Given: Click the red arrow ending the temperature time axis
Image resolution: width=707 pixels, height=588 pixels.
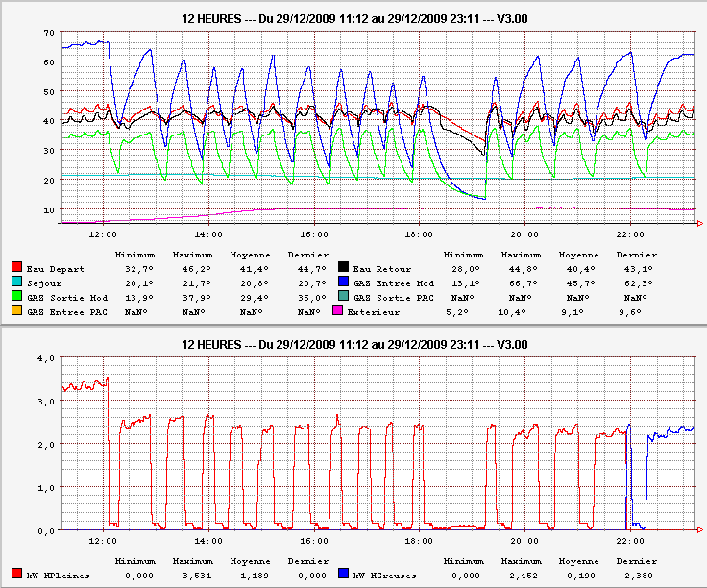Looking at the screenshot, I should [x=699, y=224].
